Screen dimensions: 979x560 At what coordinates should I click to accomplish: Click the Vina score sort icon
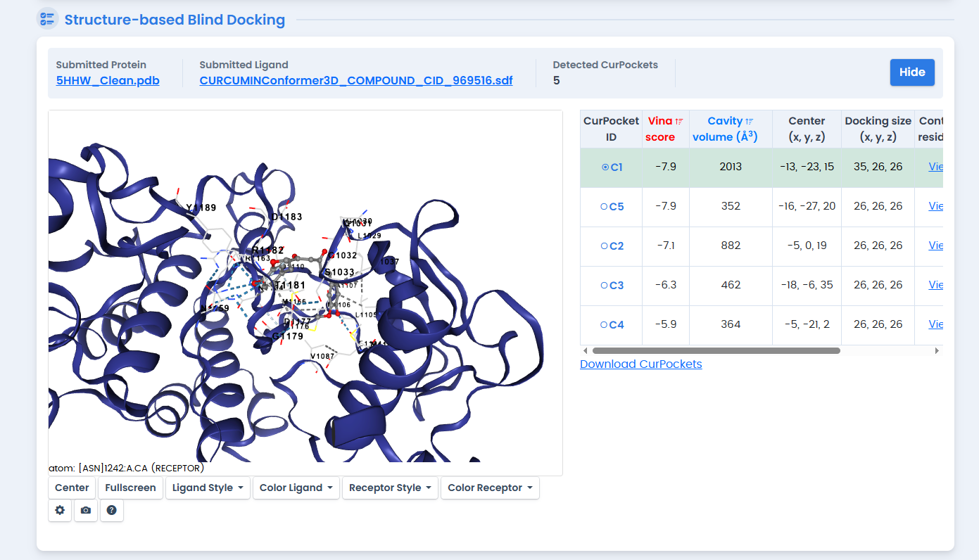pos(679,122)
